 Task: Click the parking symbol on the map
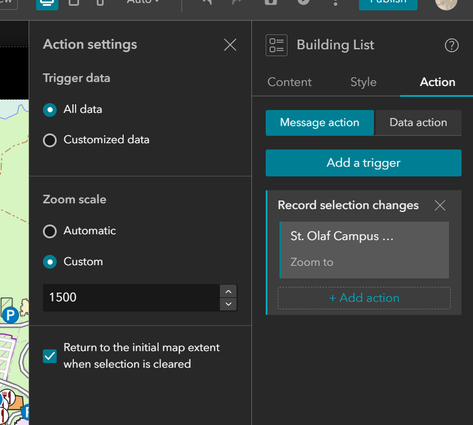coord(10,315)
